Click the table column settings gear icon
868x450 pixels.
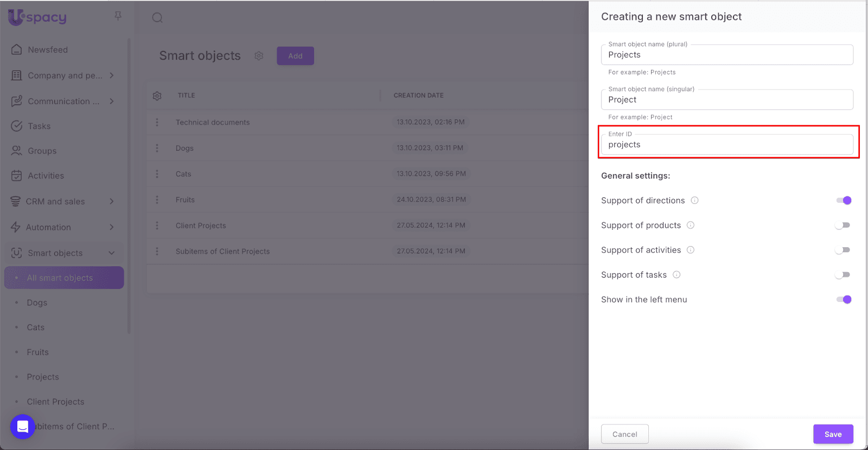[157, 96]
